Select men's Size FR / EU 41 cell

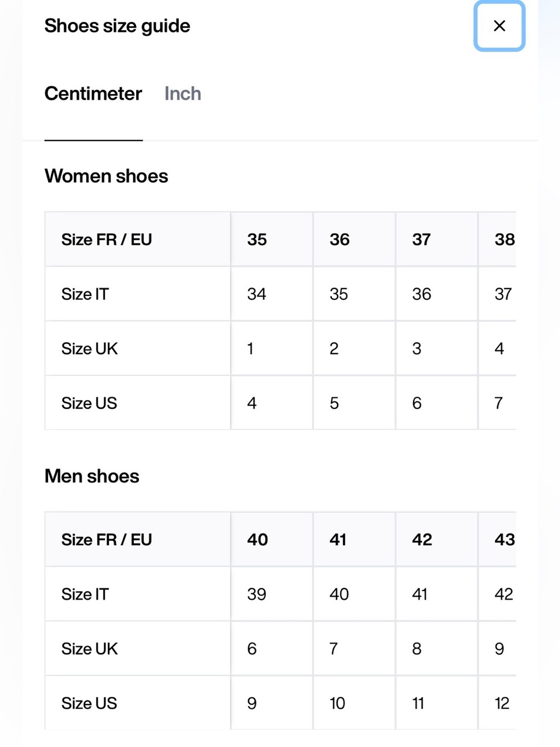click(x=354, y=540)
